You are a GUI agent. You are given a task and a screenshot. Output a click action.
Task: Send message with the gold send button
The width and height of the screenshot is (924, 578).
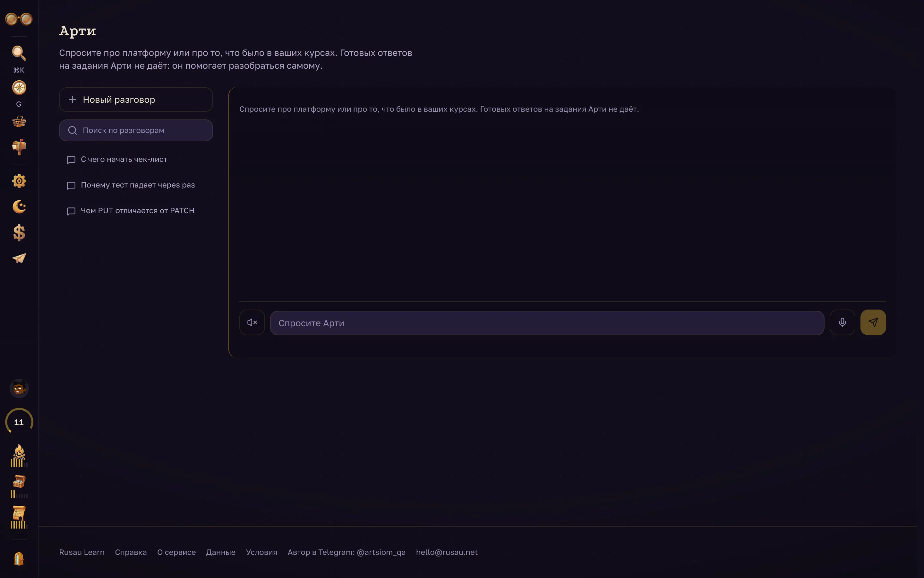[873, 322]
